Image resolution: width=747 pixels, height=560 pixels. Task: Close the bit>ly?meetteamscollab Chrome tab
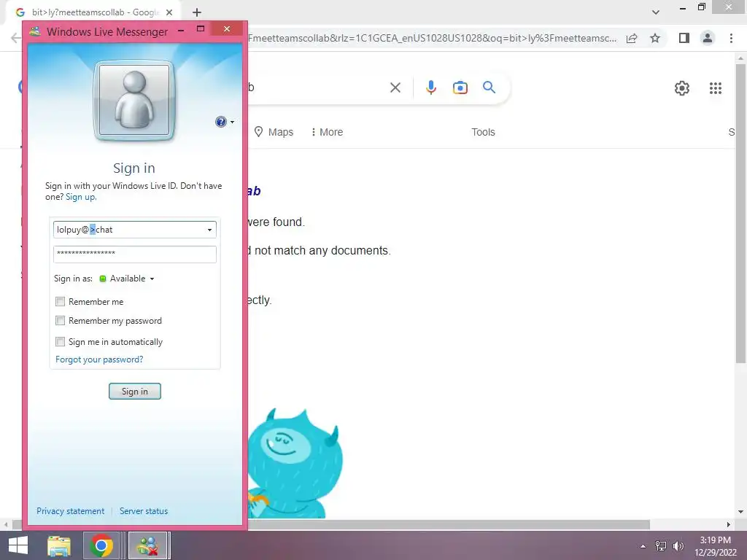coord(169,12)
